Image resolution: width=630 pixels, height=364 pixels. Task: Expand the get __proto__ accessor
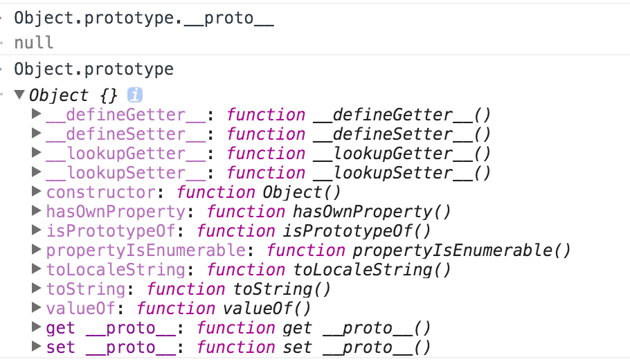37,327
